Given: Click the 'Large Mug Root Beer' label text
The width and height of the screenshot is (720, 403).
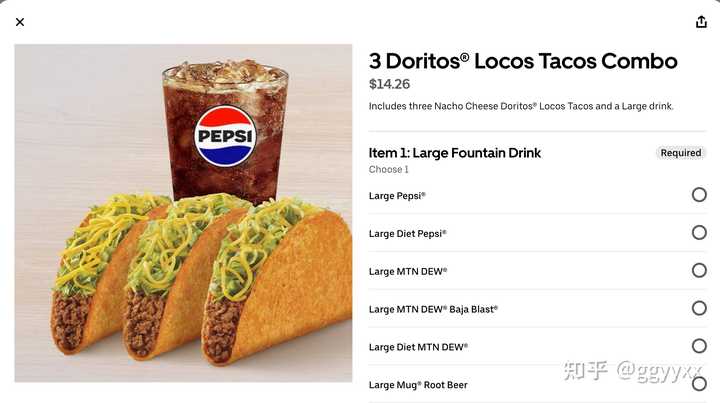Looking at the screenshot, I should click(418, 385).
